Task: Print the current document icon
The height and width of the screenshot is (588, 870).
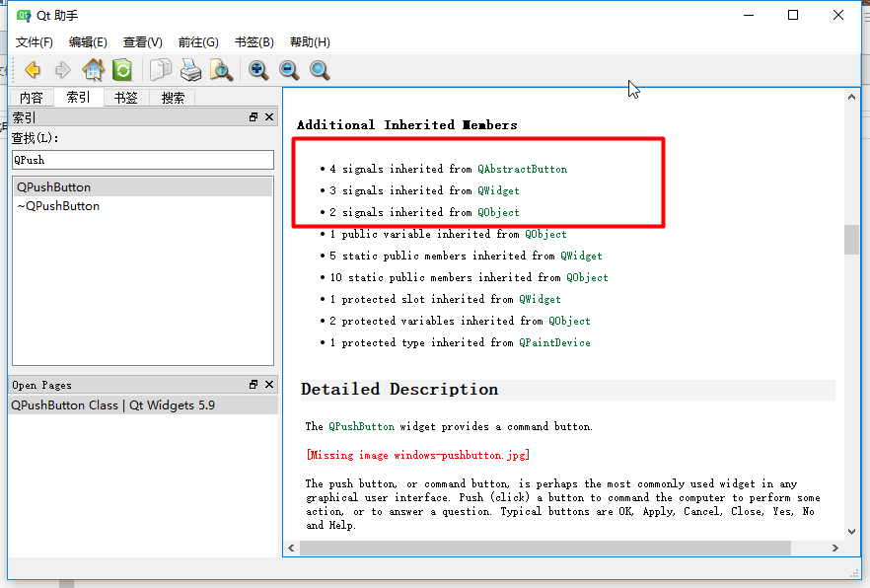Action: pos(191,70)
